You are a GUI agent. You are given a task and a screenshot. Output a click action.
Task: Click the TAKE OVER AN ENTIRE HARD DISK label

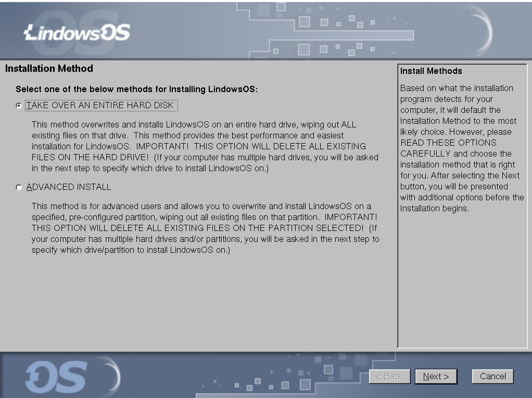click(101, 106)
